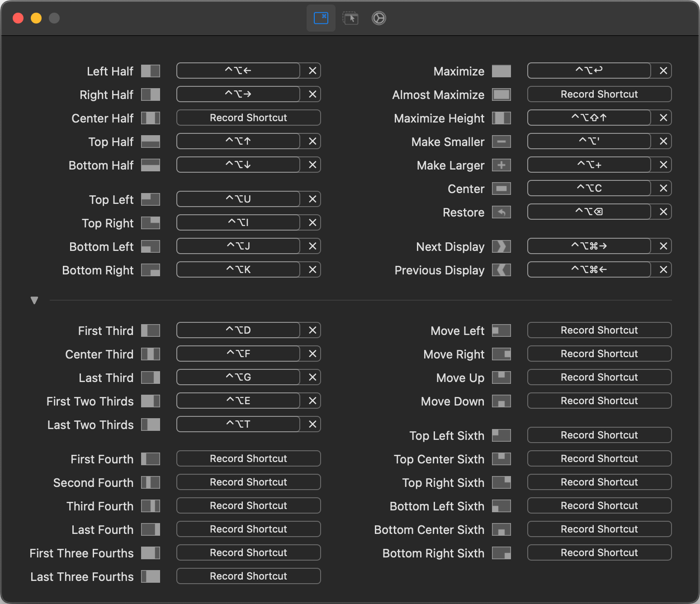
Task: Collapse the extra shortcuts disclosure triangle
Action: click(34, 300)
